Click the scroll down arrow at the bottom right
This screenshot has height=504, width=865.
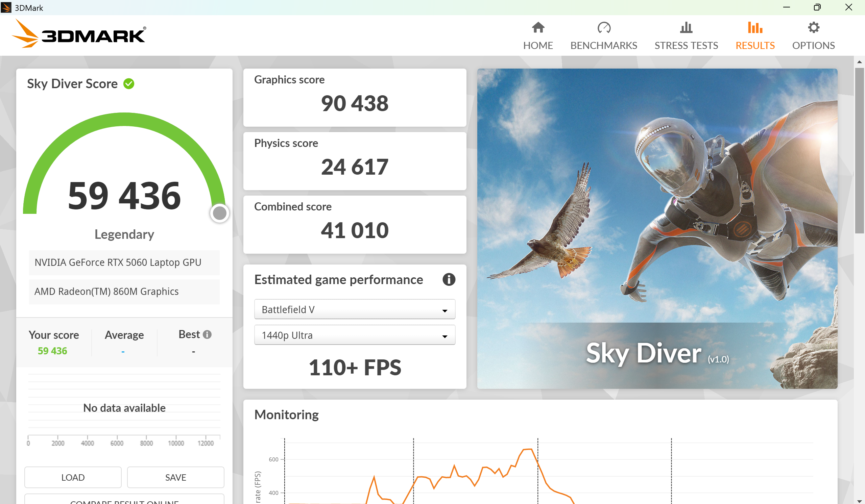pos(859,501)
